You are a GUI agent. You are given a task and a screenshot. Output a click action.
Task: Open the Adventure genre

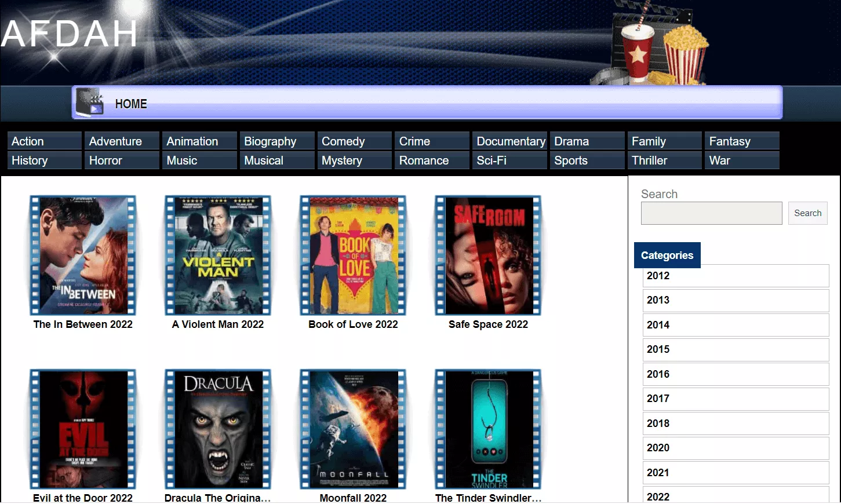click(x=122, y=141)
